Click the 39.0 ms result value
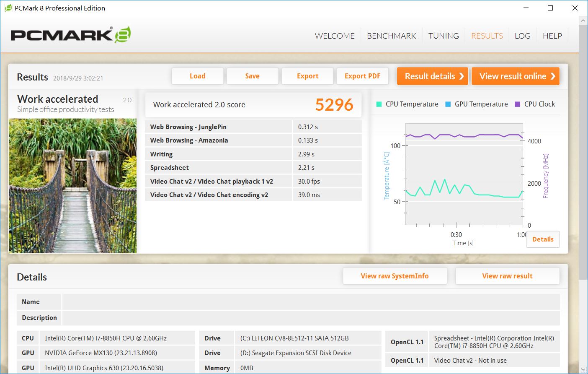This screenshot has height=374, width=588. pos(309,195)
